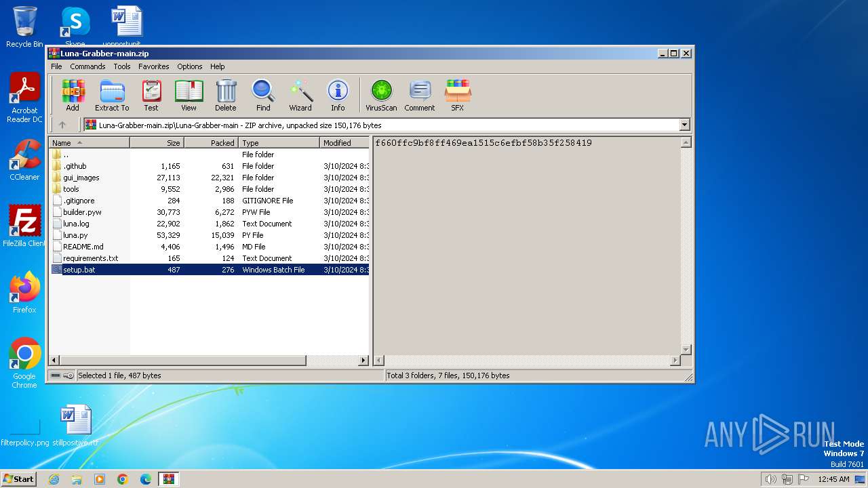The height and width of the screenshot is (488, 868).
Task: Click the volume tray icon
Action: (x=770, y=479)
